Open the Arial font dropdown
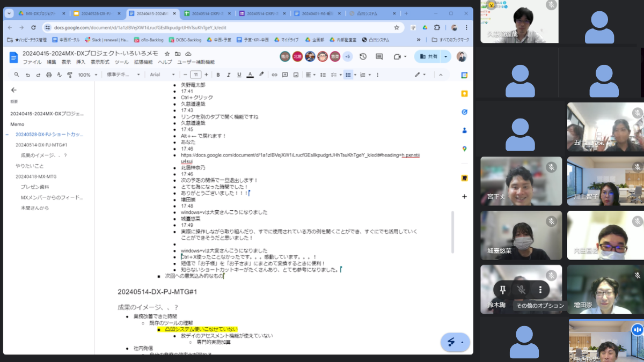 [x=163, y=75]
